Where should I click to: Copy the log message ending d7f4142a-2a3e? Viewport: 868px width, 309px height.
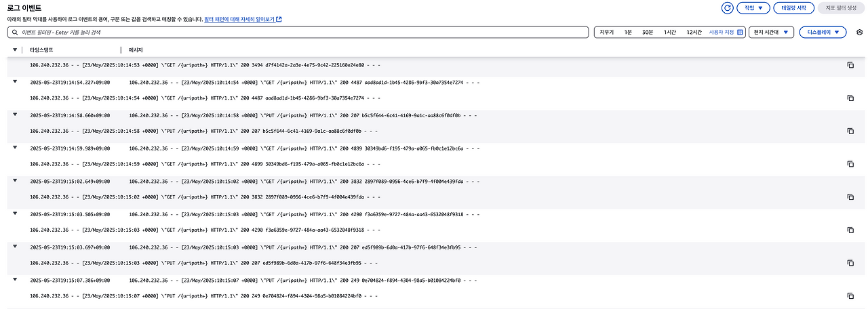pos(850,65)
